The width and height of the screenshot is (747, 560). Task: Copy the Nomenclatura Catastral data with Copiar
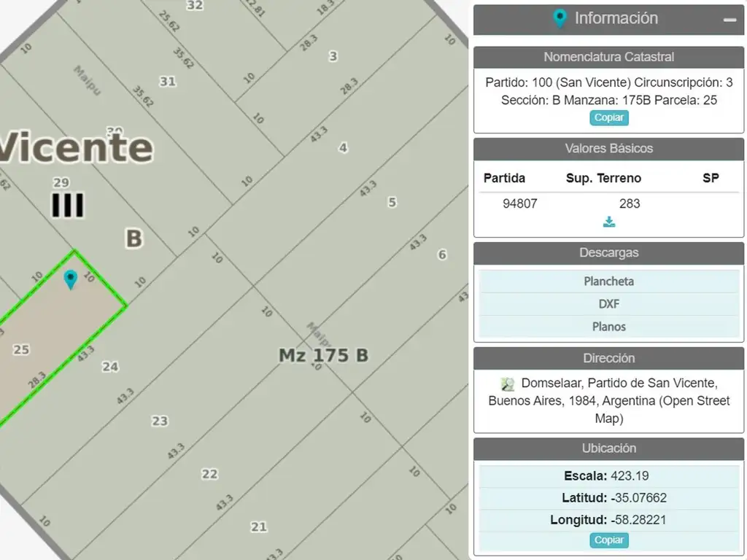point(609,118)
